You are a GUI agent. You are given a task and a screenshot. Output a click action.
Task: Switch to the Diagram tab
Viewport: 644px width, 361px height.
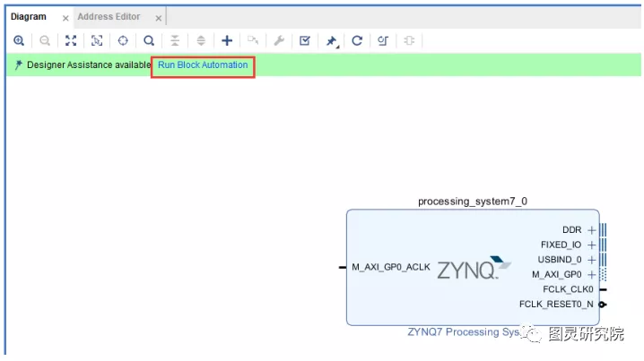29,17
